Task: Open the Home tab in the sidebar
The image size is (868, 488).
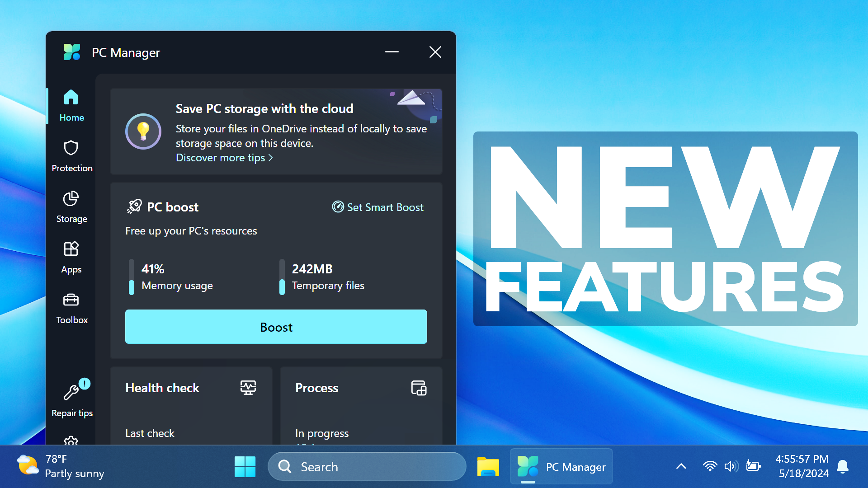Action: pos(71,106)
